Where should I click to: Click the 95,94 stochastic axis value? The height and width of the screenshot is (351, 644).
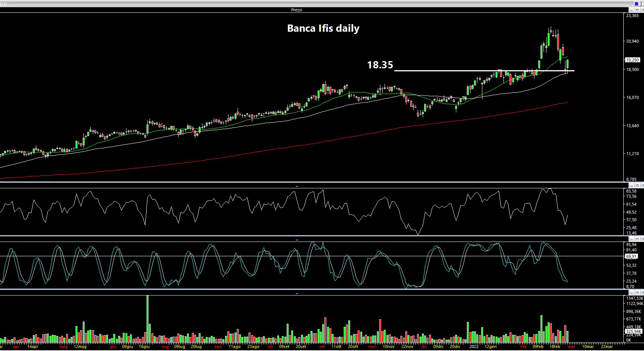point(632,245)
